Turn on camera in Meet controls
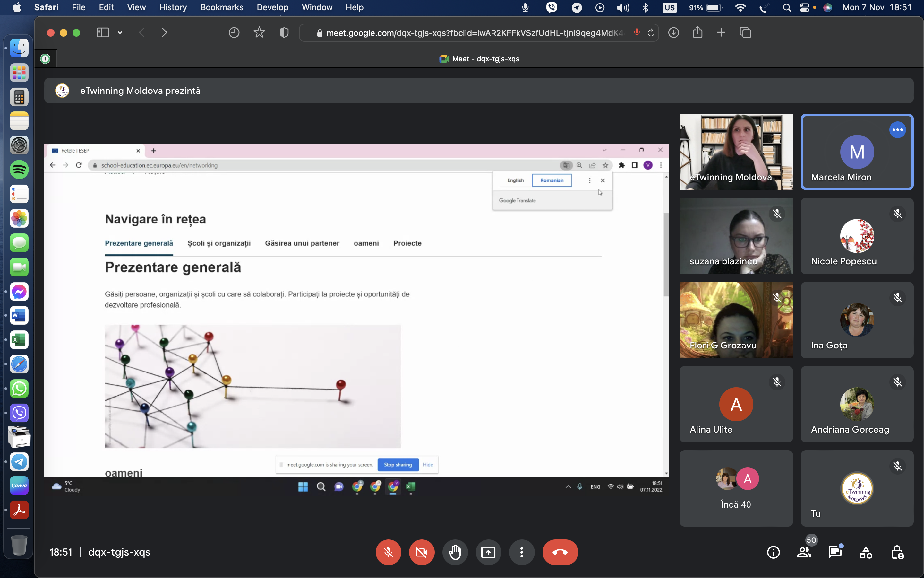Image resolution: width=924 pixels, height=578 pixels. [422, 552]
